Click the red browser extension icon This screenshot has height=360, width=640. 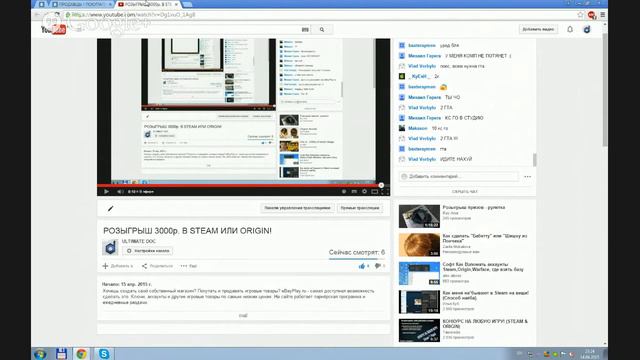coord(591,15)
